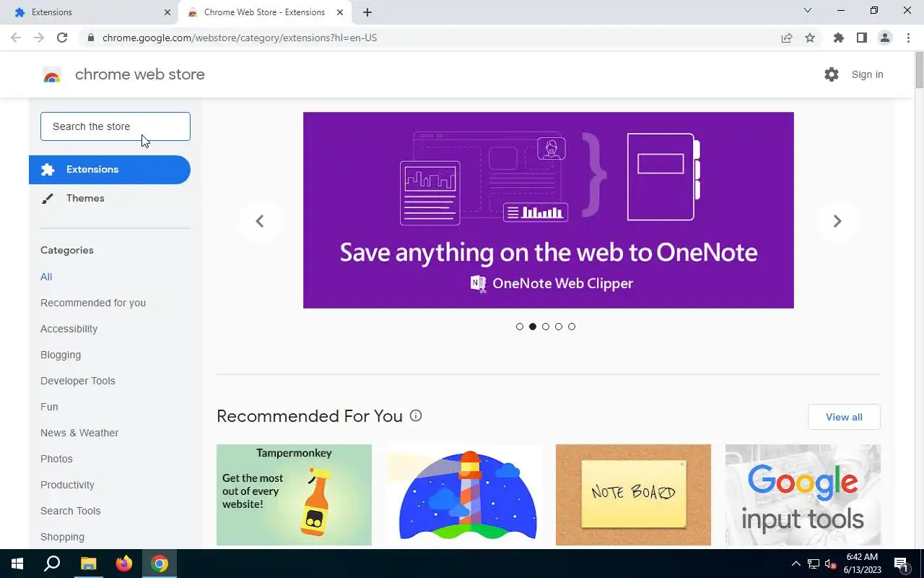Open the network tray icon
This screenshot has width=924, height=578.
(814, 564)
